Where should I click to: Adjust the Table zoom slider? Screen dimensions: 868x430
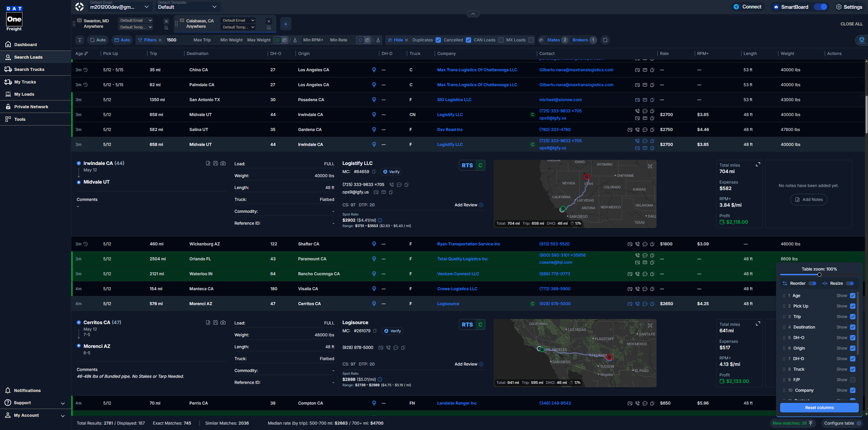[x=819, y=275]
